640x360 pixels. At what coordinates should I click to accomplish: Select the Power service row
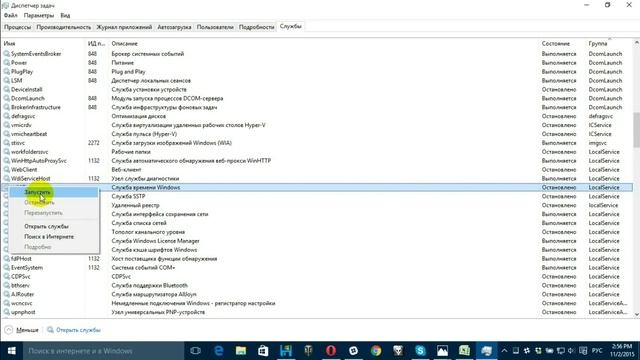tap(318, 62)
